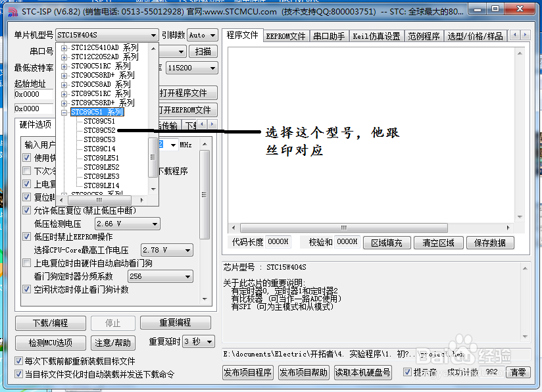The height and width of the screenshot is (392, 542).
Task: Toggle 空闲状态时停止看门狗计数 checkbox
Action: 26,289
